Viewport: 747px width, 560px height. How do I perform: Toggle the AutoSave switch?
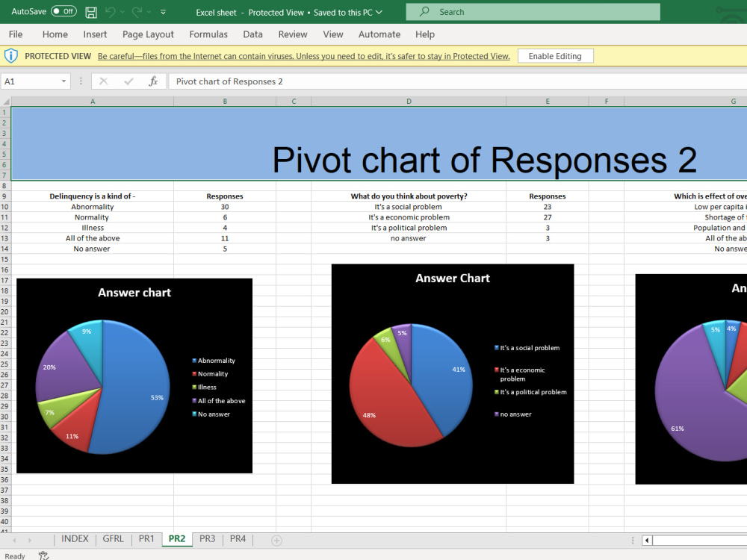point(63,11)
